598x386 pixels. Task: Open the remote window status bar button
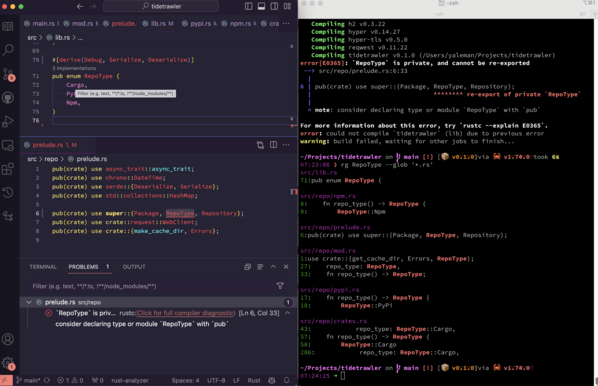pos(6,380)
